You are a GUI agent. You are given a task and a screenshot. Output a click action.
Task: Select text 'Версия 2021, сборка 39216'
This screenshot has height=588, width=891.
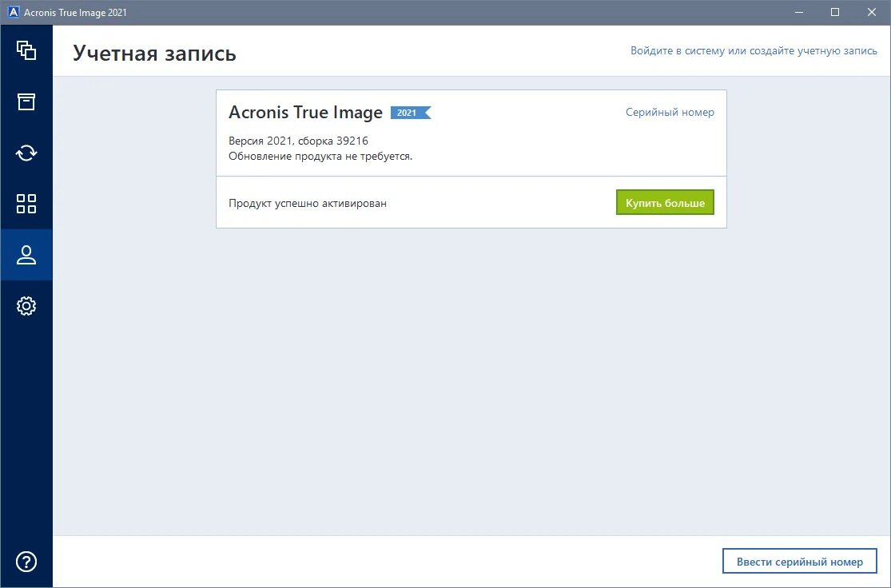298,141
